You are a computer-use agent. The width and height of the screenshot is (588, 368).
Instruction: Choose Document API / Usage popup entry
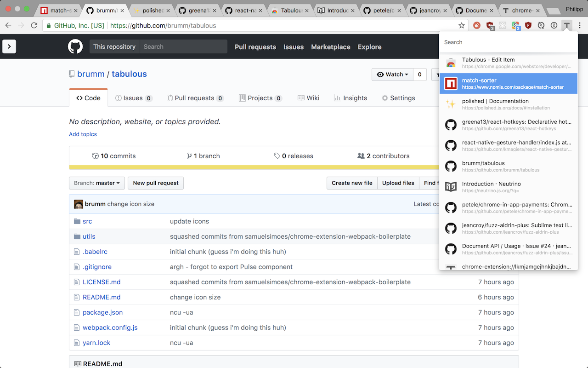tap(509, 249)
